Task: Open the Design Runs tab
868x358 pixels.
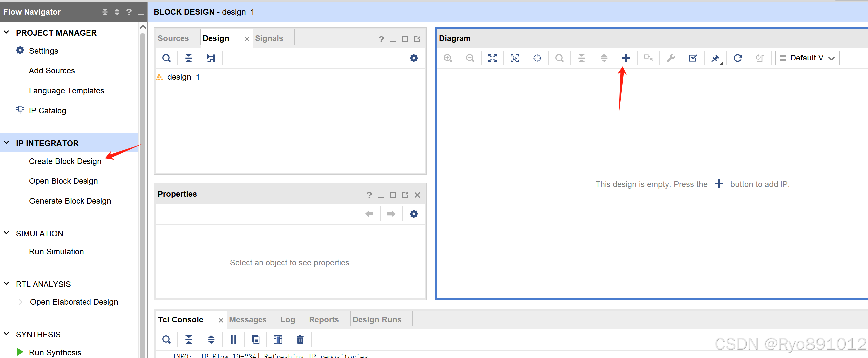Action: click(377, 319)
